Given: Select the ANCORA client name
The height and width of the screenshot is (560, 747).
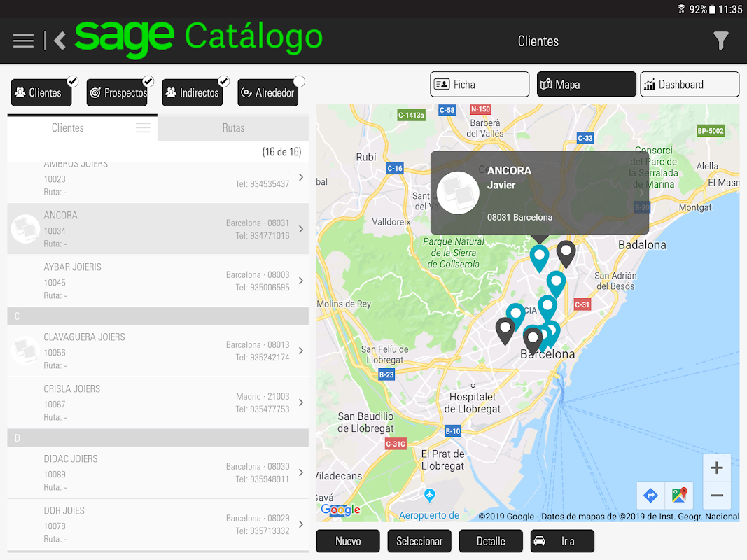Looking at the screenshot, I should pyautogui.click(x=60, y=215).
